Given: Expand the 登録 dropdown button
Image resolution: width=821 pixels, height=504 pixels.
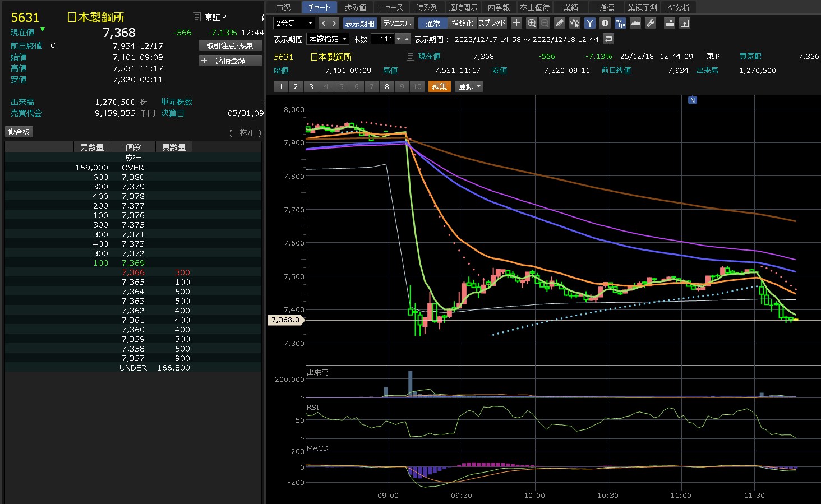Looking at the screenshot, I should [469, 86].
